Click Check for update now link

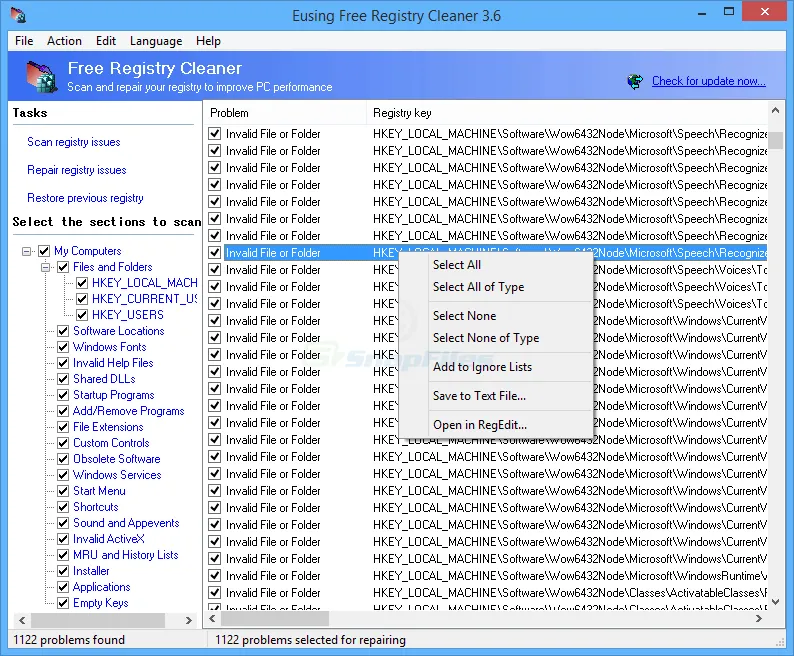[x=708, y=81]
